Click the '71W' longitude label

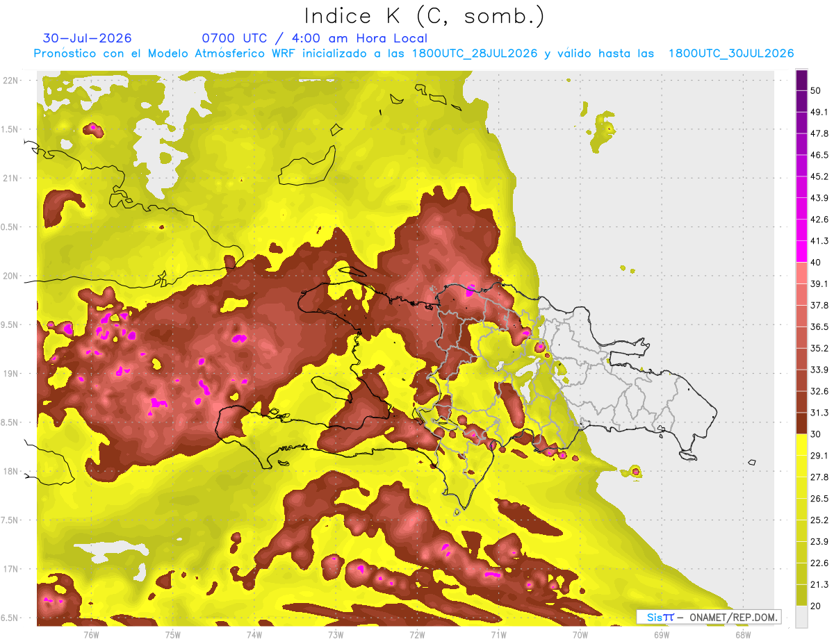[498, 634]
